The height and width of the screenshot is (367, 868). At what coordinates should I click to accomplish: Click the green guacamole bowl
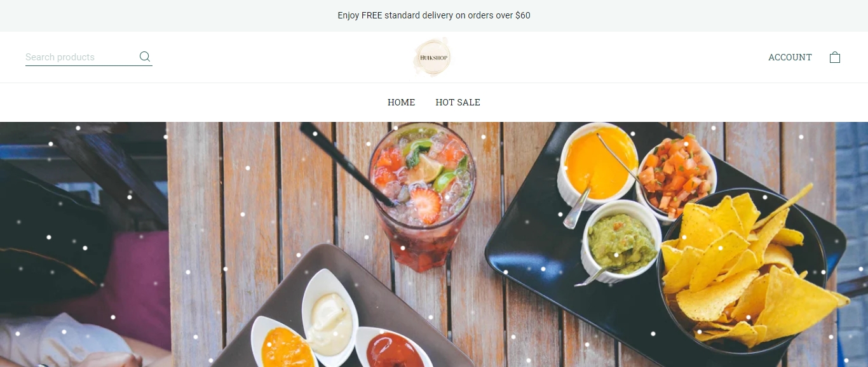(x=620, y=240)
